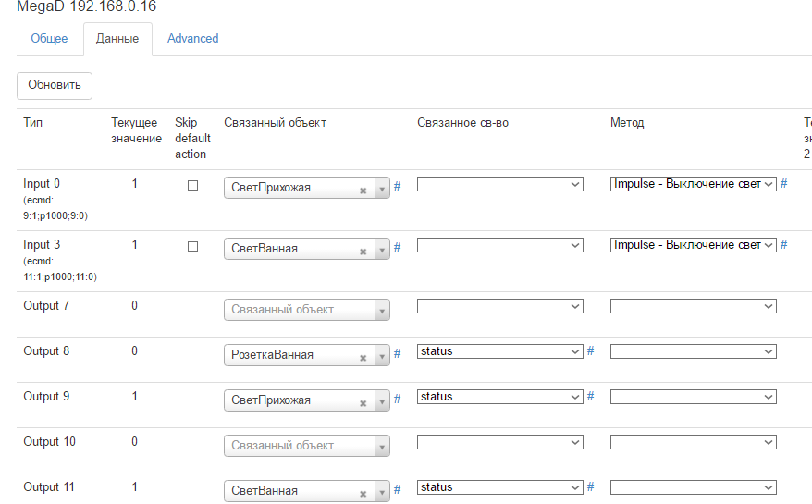The height and width of the screenshot is (504, 812).
Task: Open Output 7 method dropdown
Action: [x=693, y=306]
